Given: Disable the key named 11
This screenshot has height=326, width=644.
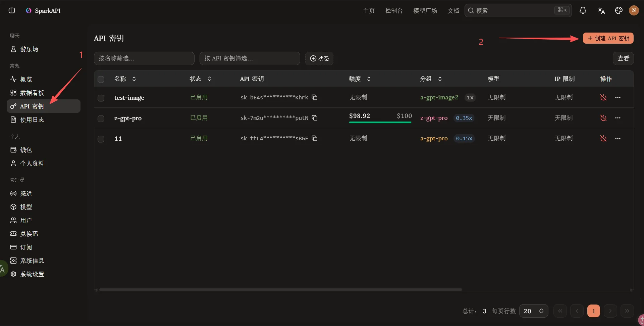Looking at the screenshot, I should [603, 138].
